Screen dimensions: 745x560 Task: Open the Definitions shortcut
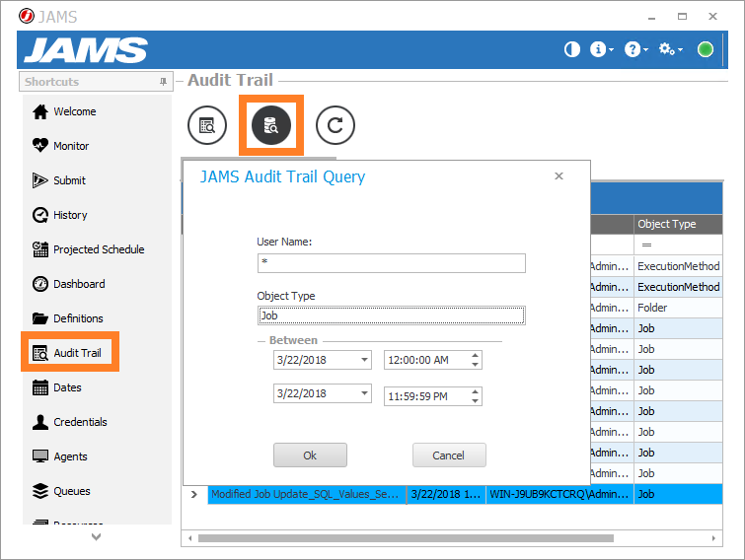pyautogui.click(x=67, y=318)
